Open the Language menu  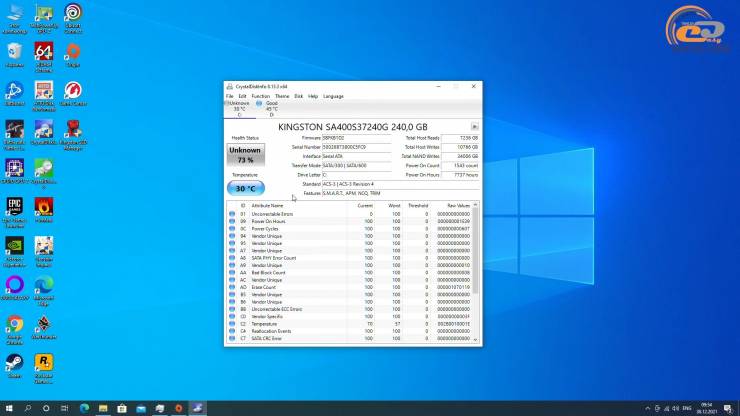[333, 96]
